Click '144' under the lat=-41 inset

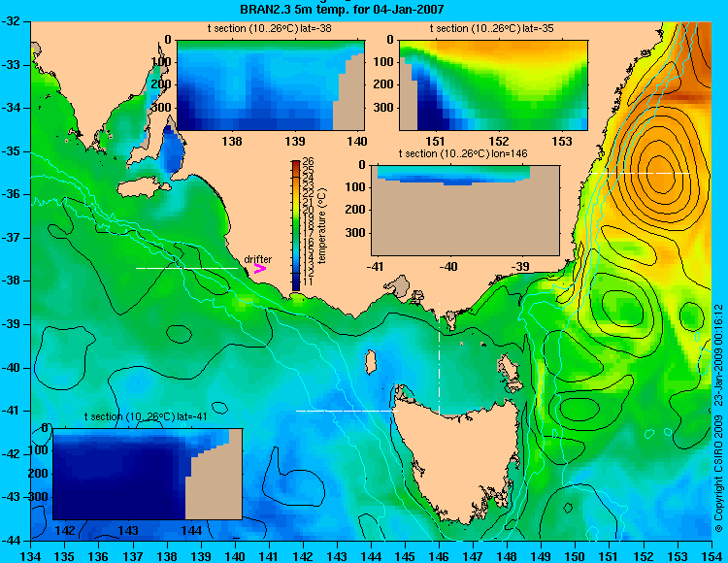191,530
